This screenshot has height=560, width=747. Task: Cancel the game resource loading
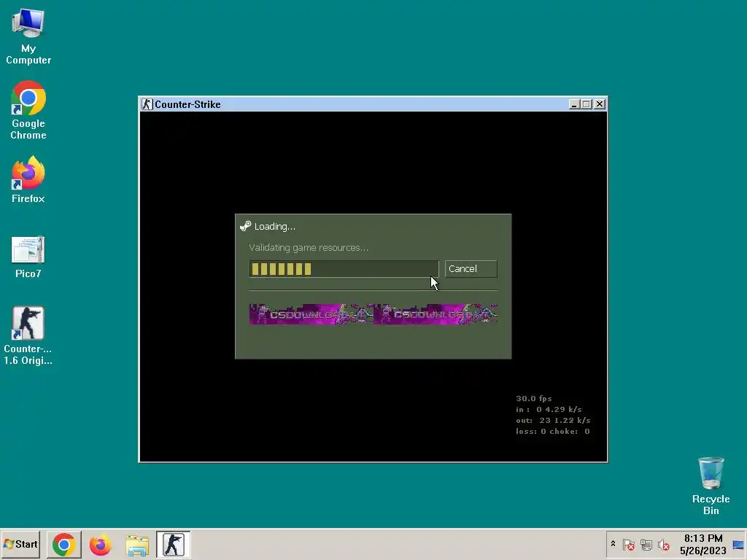pos(471,268)
